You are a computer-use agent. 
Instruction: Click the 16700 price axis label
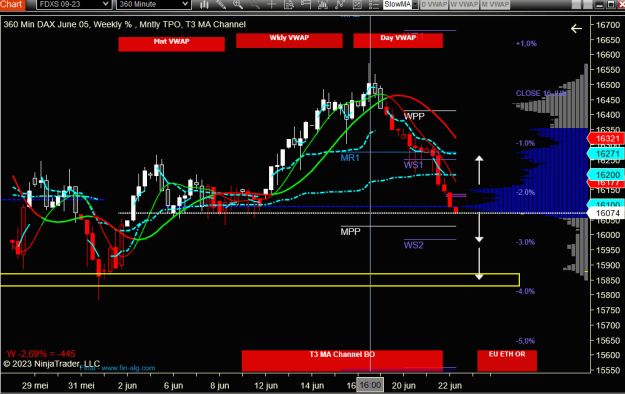tap(608, 25)
